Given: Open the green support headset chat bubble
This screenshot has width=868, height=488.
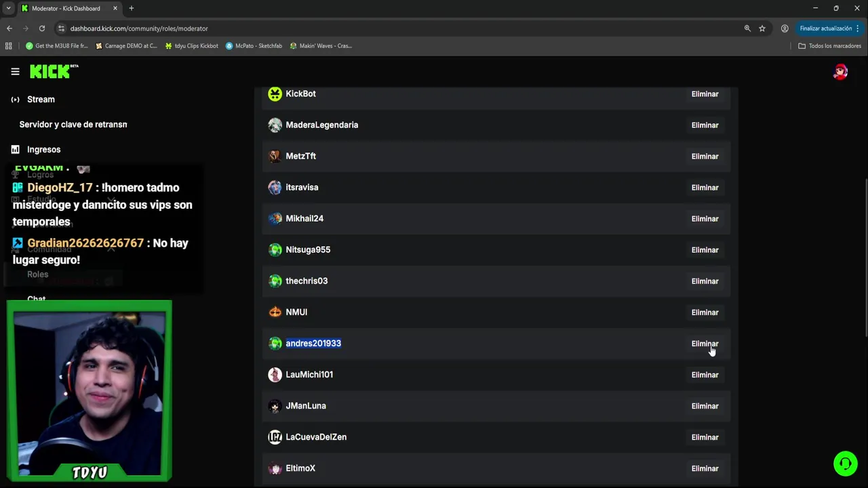Looking at the screenshot, I should click(845, 464).
